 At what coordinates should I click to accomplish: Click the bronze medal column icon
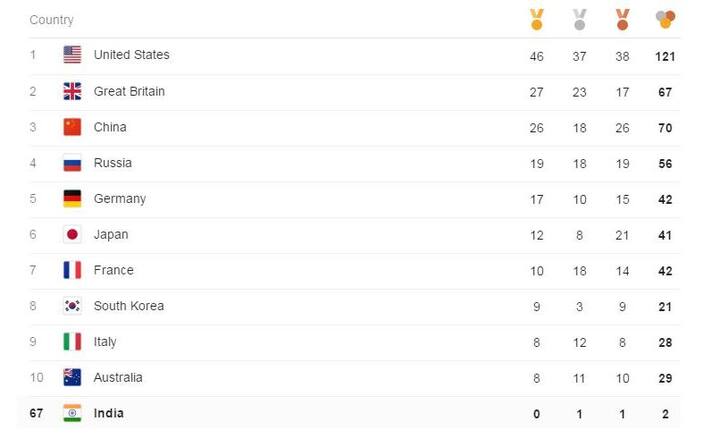622,19
